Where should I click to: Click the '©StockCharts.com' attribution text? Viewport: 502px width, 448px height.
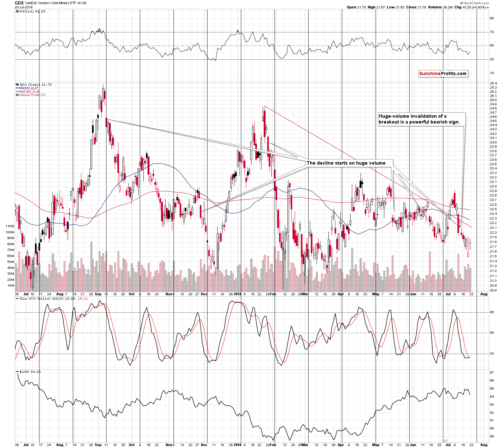(x=475, y=3)
